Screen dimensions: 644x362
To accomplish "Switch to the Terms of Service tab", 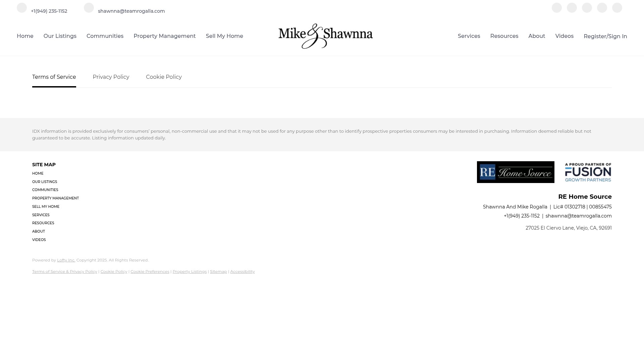I will tap(54, 77).
